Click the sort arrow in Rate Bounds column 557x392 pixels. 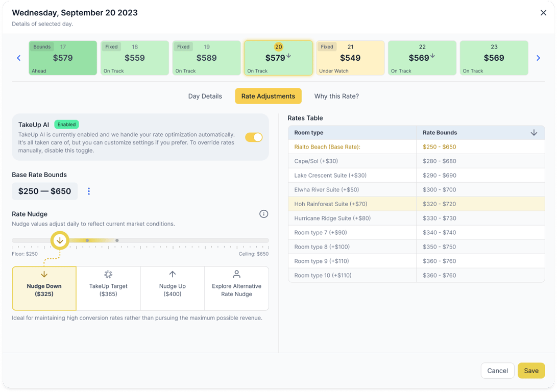click(x=534, y=132)
